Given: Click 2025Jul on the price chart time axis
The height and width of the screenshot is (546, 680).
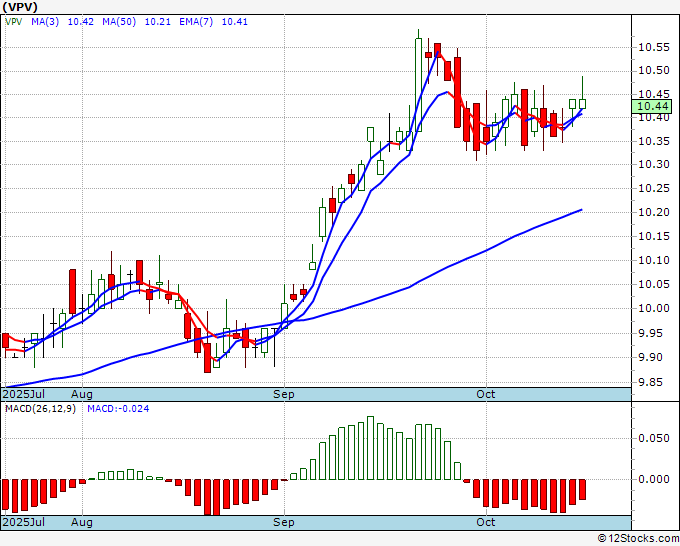Looking at the screenshot, I should pyautogui.click(x=23, y=394).
